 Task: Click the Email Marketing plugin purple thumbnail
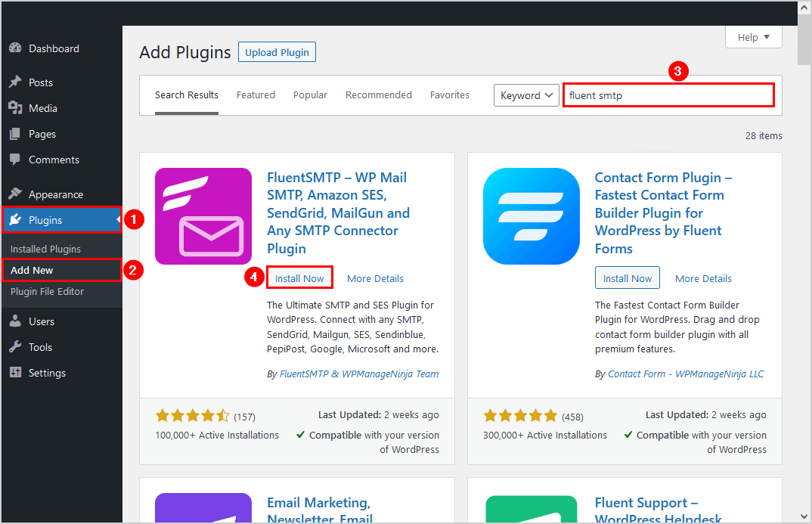[x=203, y=507]
